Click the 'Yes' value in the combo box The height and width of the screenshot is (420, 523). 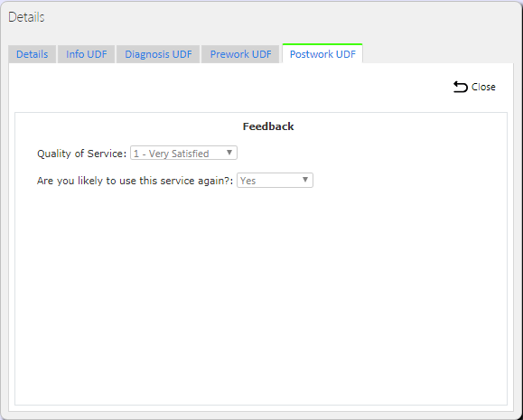coord(247,181)
